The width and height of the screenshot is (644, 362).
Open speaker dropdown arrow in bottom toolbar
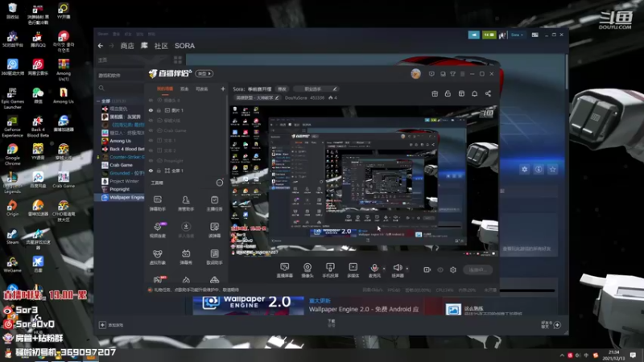(407, 269)
